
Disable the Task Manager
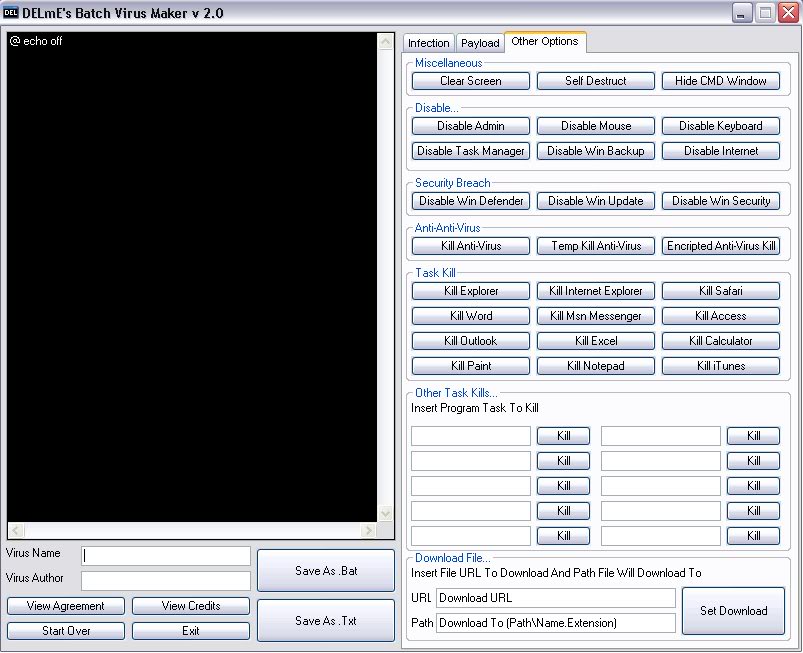[470, 151]
